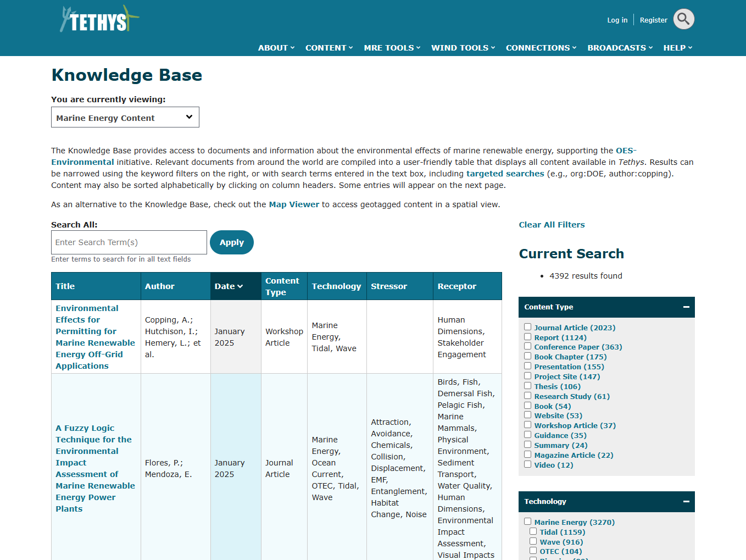Enable the Summary (24) checkbox
Image resolution: width=746 pixels, height=560 pixels.
coord(527,445)
